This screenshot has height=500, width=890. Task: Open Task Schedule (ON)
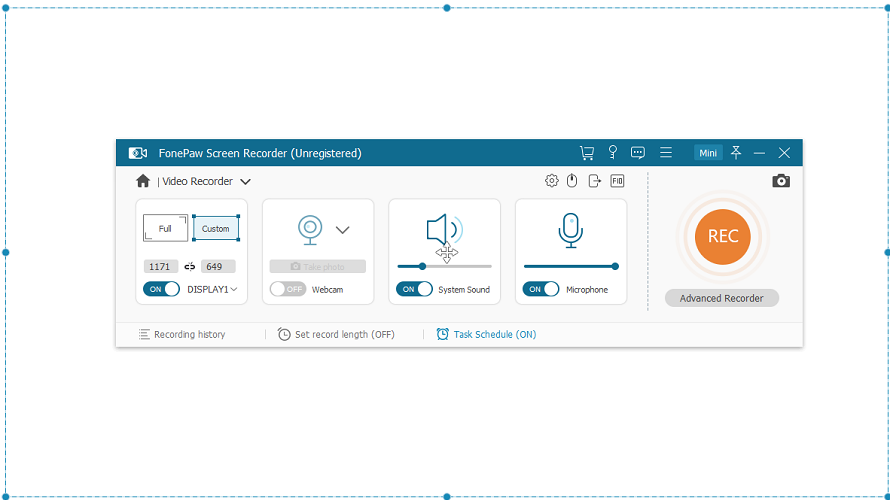pos(486,334)
